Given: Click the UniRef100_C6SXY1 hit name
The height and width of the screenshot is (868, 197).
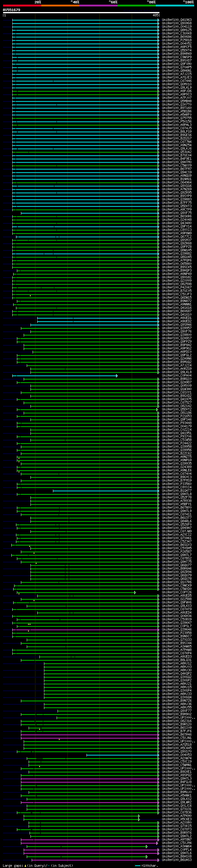Looking at the screenshot, I should [177, 393].
